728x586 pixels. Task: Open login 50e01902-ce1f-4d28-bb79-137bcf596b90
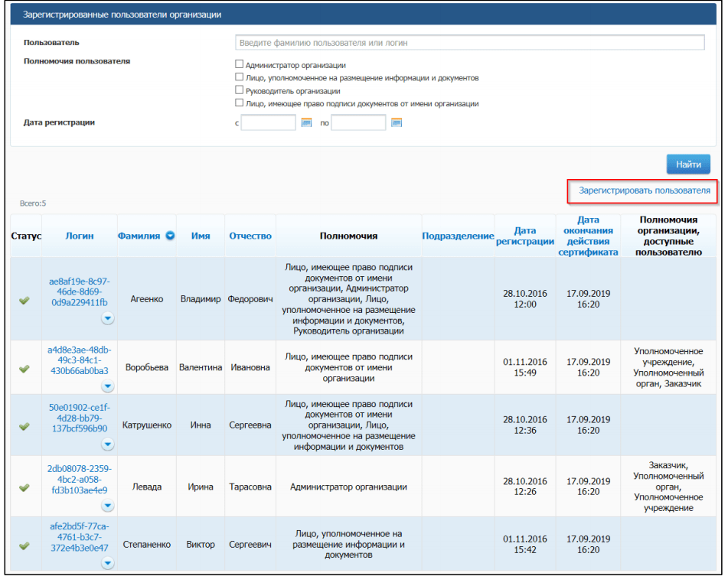[80, 418]
